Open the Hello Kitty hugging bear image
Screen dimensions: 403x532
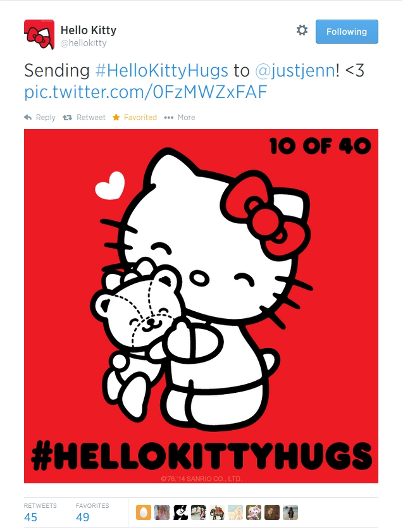[201, 306]
